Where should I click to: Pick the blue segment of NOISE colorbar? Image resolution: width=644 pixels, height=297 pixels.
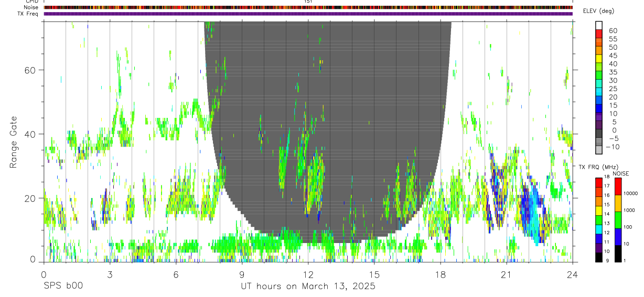point(618,237)
